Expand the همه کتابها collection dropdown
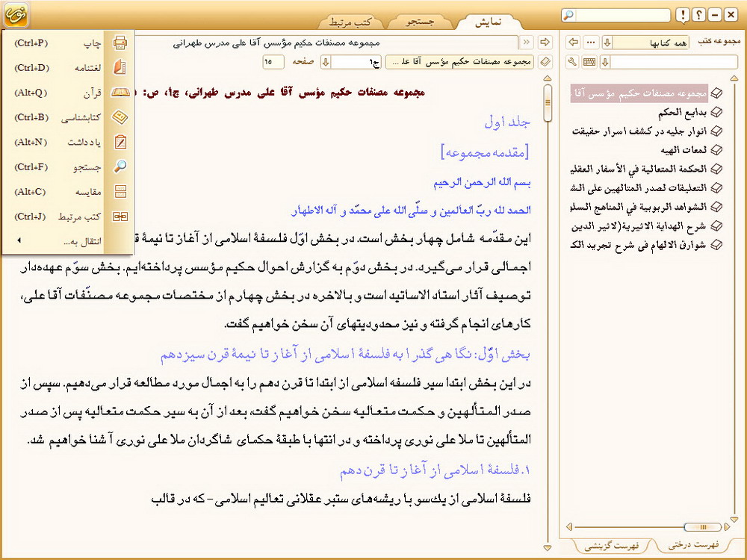The image size is (747, 560). (607, 42)
